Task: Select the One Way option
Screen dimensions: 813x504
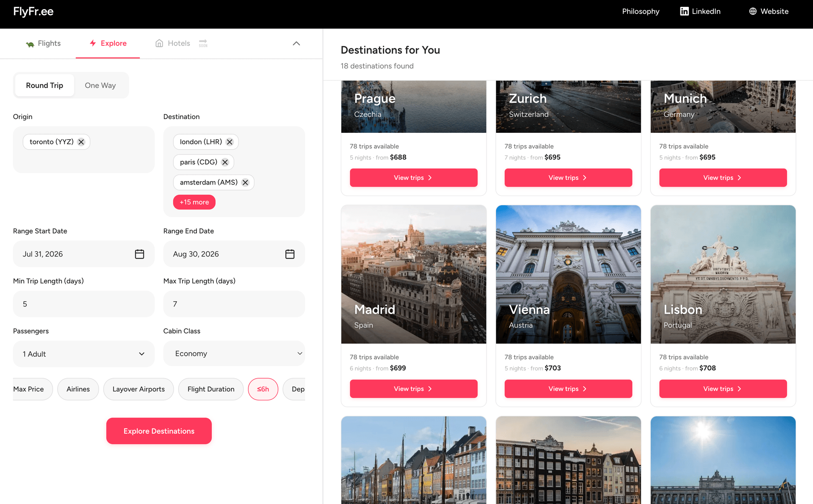Action: 100,85
